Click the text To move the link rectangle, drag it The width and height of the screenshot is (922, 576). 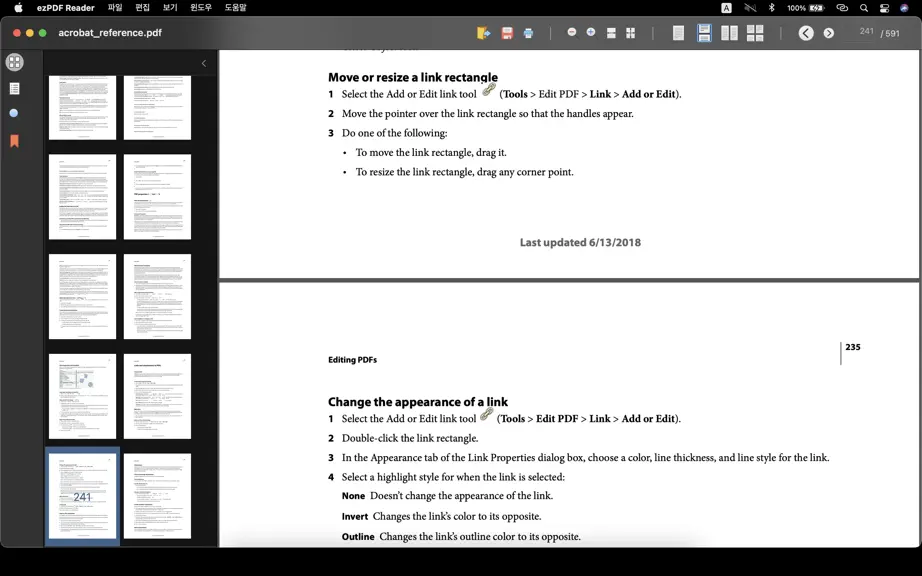[431, 152]
